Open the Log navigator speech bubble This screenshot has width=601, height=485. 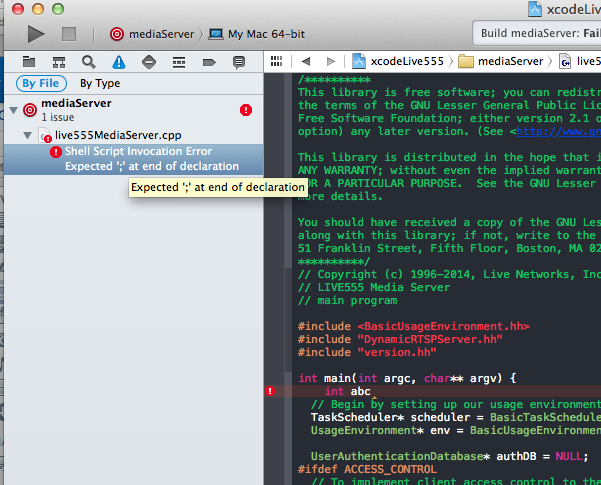pos(239,62)
